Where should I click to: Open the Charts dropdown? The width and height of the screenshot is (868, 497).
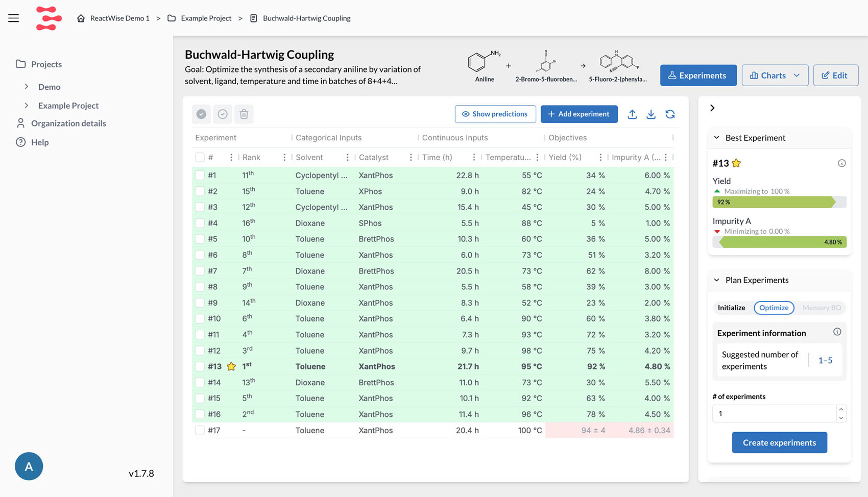(775, 75)
